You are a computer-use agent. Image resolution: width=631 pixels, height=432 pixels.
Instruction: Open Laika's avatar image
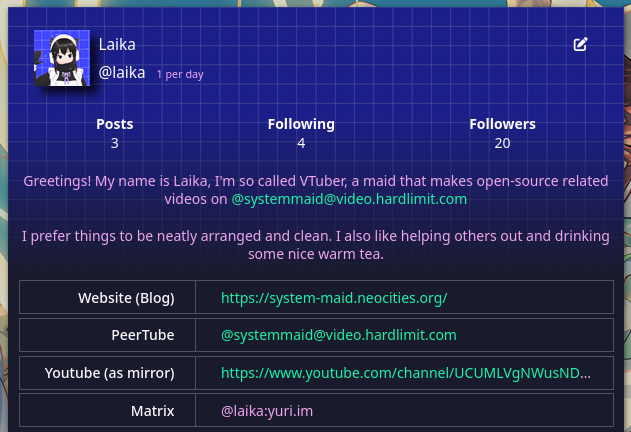coord(62,60)
